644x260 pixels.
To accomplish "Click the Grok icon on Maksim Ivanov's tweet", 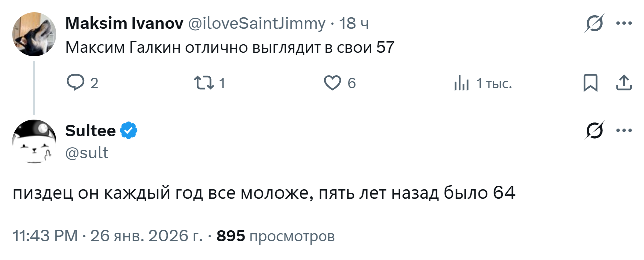I will (x=594, y=23).
